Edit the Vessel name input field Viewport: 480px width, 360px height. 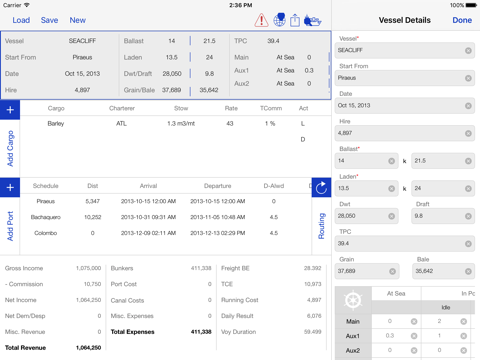point(405,50)
